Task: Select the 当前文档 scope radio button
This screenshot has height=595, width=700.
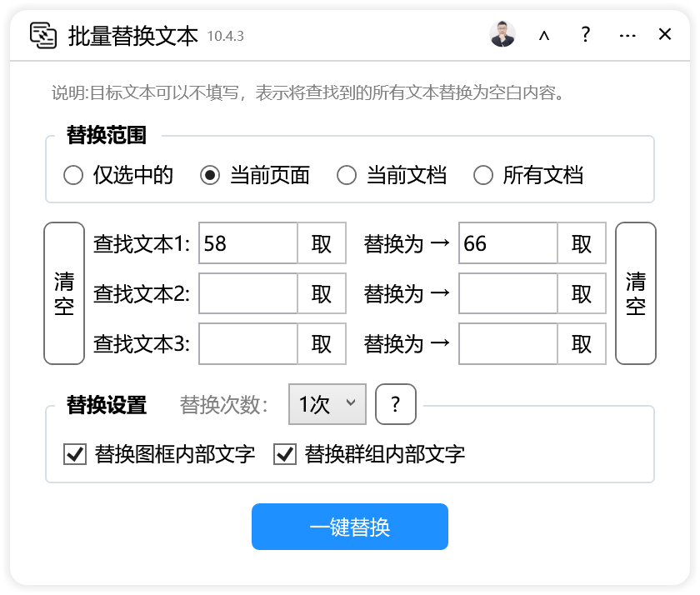Action: (x=347, y=175)
